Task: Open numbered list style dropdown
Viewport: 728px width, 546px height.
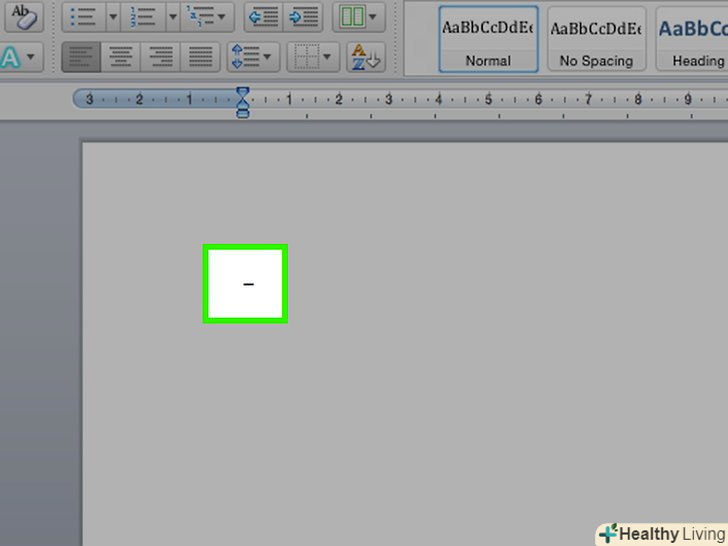Action: 173,17
